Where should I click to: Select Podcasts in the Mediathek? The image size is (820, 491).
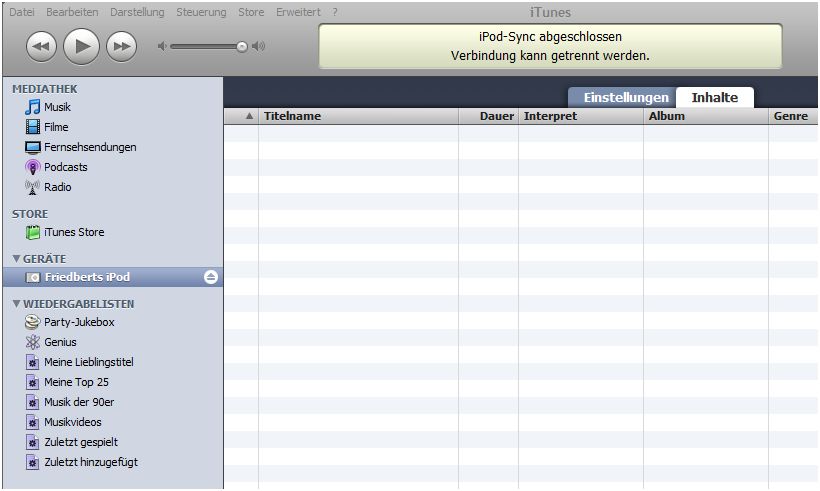pos(65,167)
